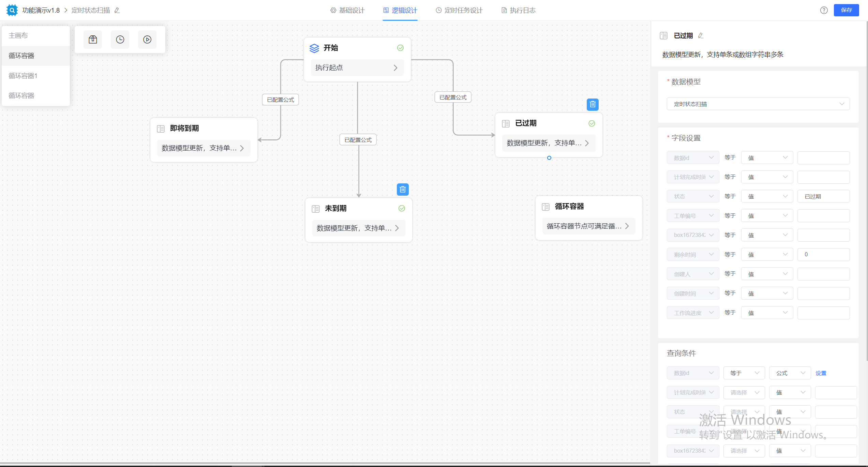868x467 pixels.
Task: Open the 创建人 field dropdown
Action: pos(693,274)
